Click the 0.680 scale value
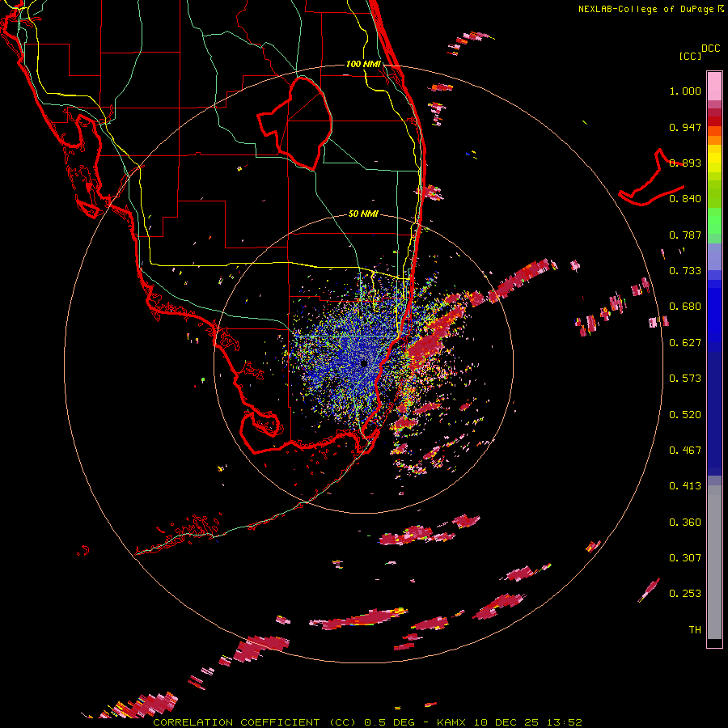This screenshot has height=728, width=728. tap(685, 307)
